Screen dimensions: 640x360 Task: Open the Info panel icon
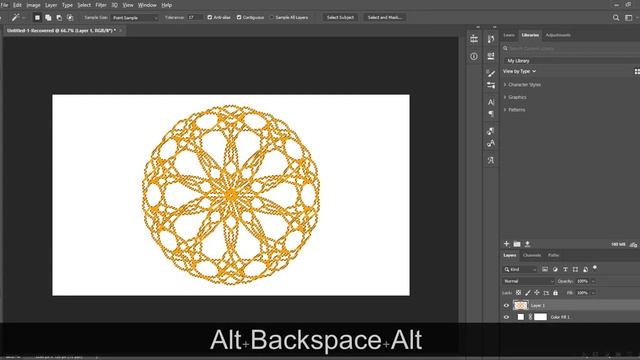click(x=474, y=56)
